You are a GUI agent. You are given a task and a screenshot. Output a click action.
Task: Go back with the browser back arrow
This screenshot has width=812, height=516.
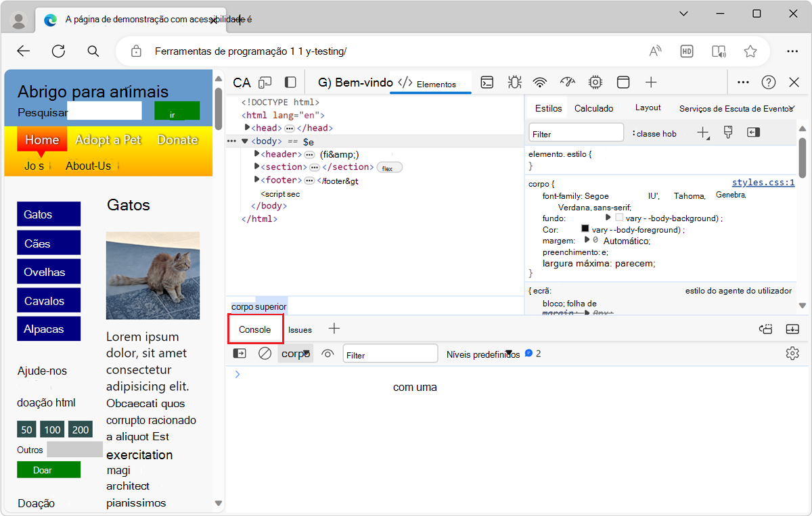tap(24, 51)
